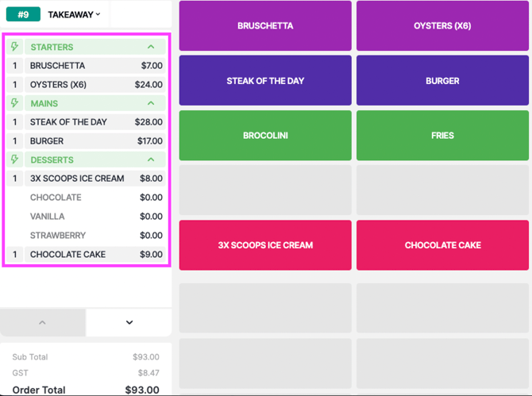The image size is (532, 396).
Task: Select the BURGER line in the order list
Action: pyautogui.click(x=95, y=141)
